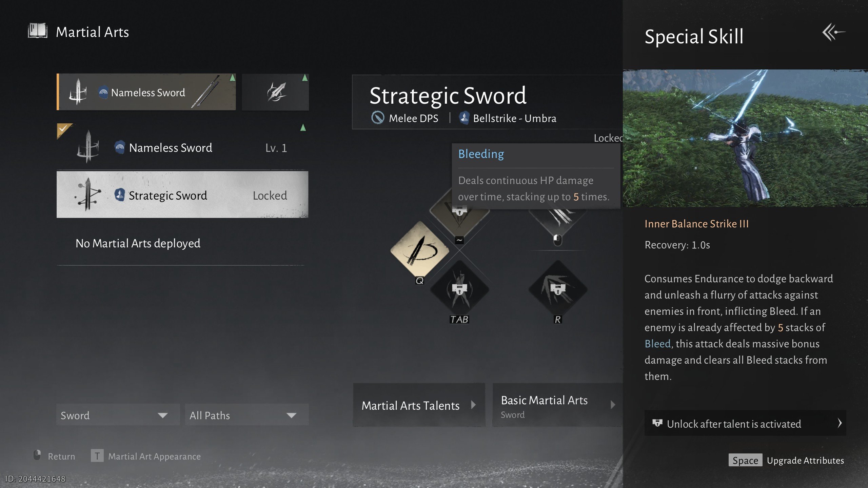Expand Unlock after talent is activated
The height and width of the screenshot is (488, 868).
[745, 424]
